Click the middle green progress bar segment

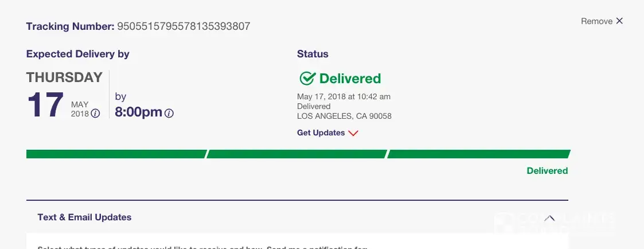click(297, 154)
